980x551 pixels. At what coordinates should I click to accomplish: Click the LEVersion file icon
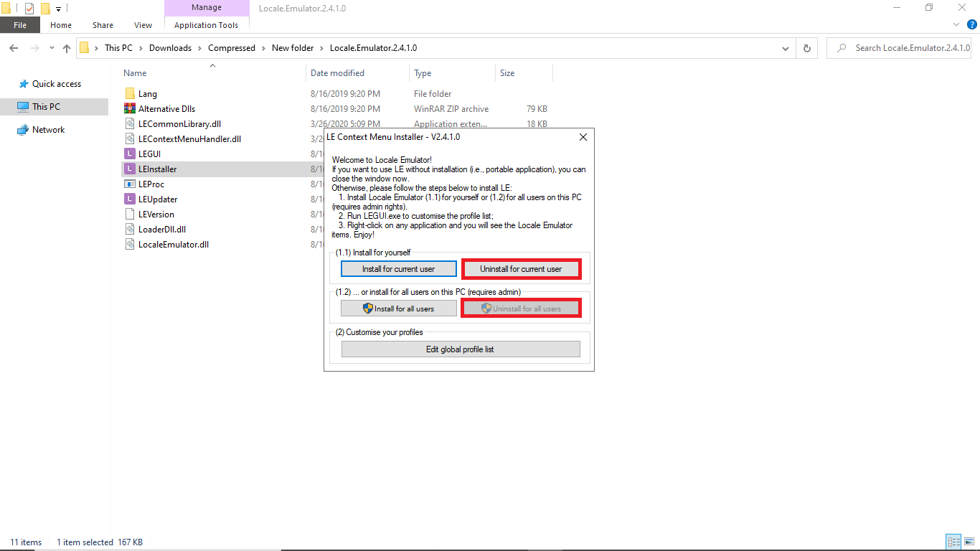(x=130, y=215)
